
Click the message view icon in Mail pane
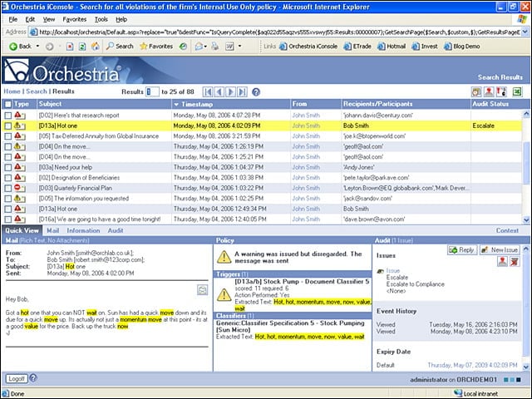pos(202,290)
